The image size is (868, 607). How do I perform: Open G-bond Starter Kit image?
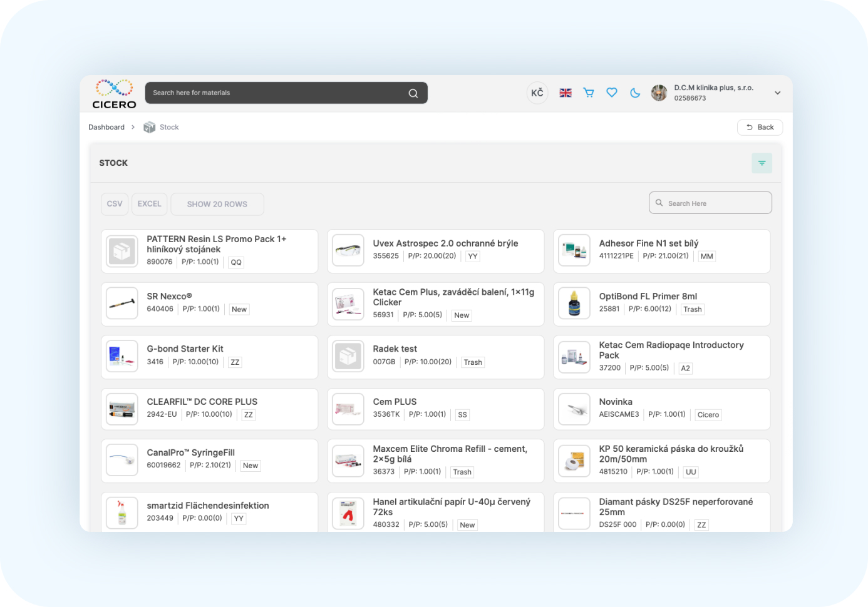pos(122,357)
